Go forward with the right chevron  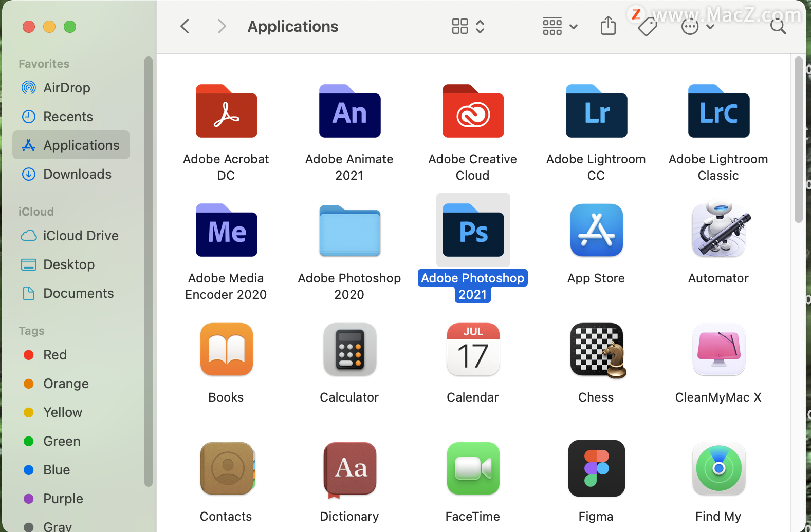pos(222,26)
